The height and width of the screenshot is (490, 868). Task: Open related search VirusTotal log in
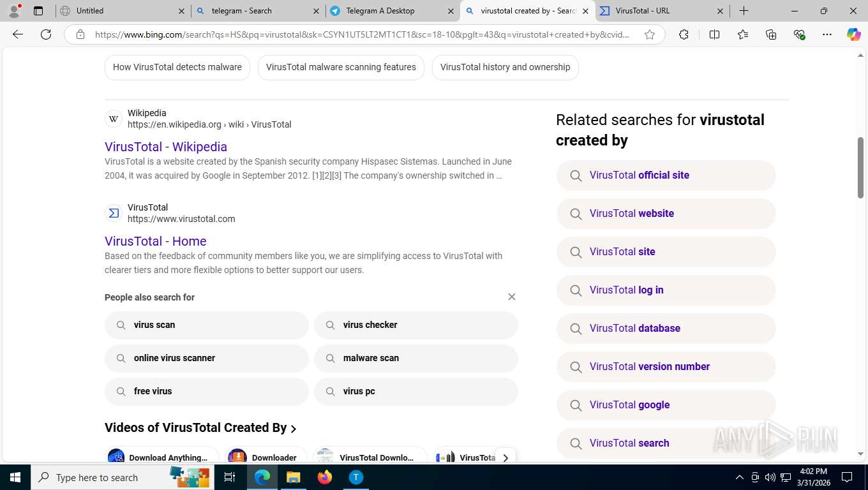pyautogui.click(x=666, y=290)
